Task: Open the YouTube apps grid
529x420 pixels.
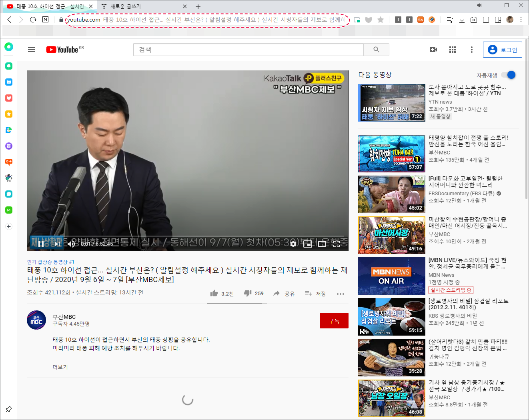Action: click(453, 50)
